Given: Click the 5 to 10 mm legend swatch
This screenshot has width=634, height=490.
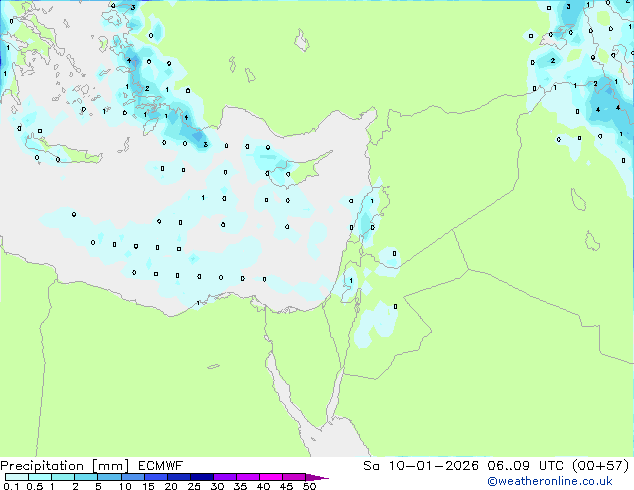Looking at the screenshot, I should click(109, 477).
